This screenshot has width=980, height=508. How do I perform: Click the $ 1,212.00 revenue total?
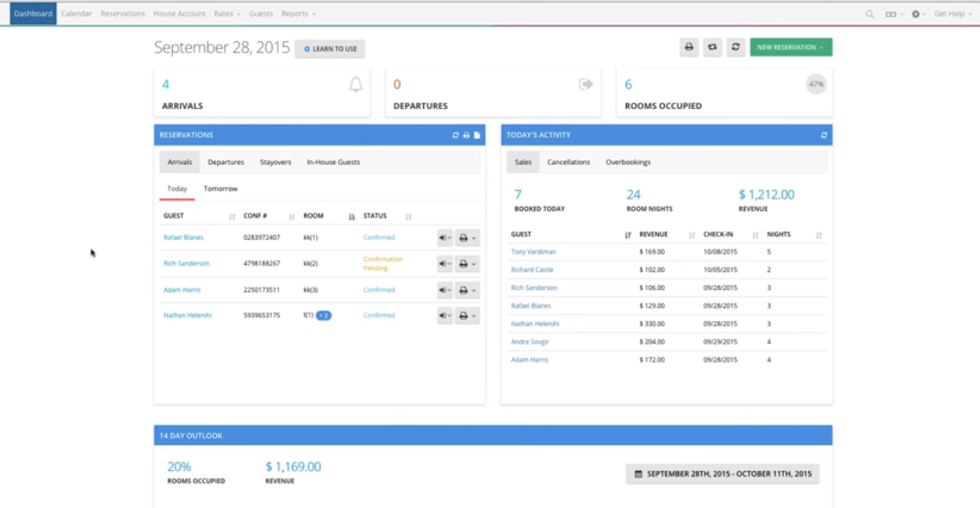766,195
